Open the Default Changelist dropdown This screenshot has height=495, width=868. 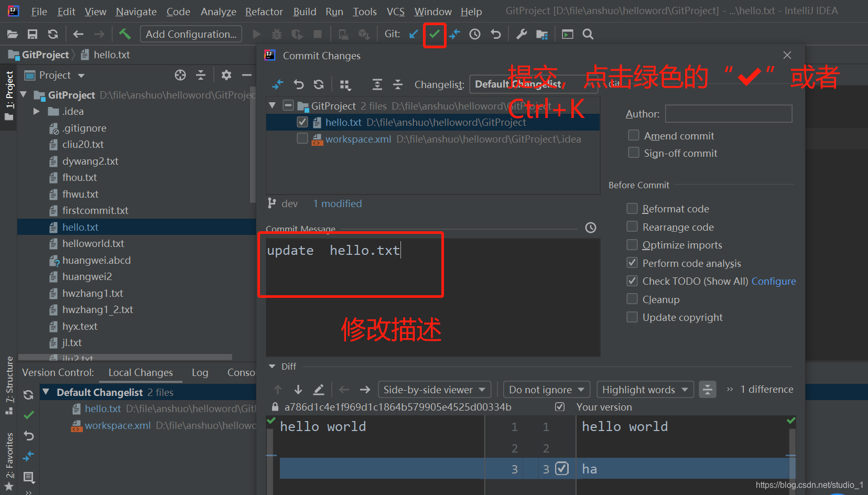(534, 84)
